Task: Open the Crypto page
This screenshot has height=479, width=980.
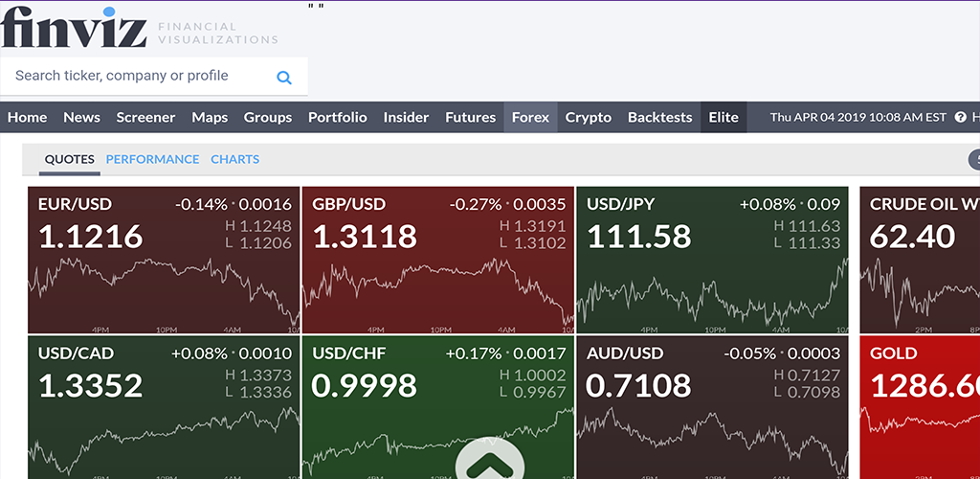Action: (x=589, y=118)
